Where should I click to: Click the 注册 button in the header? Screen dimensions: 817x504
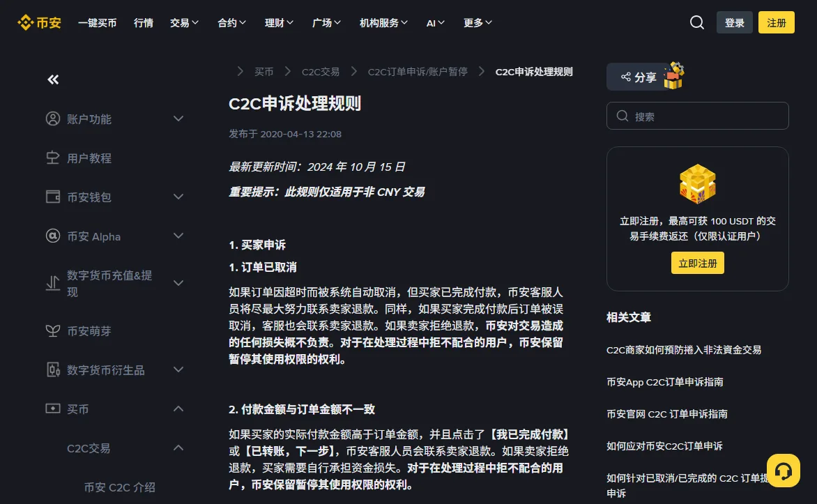coord(776,22)
